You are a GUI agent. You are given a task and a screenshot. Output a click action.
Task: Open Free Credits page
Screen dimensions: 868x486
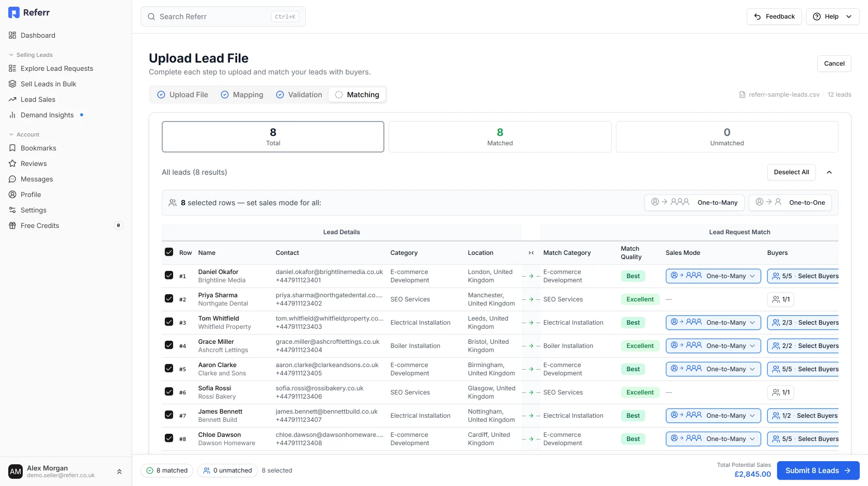(x=66, y=225)
